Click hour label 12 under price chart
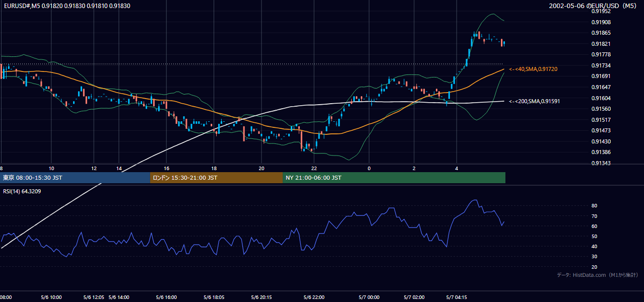Viewport: 644px width, 302px height. [x=94, y=168]
